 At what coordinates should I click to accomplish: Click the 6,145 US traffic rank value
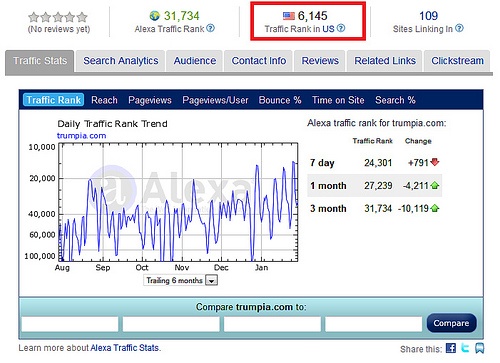(312, 16)
